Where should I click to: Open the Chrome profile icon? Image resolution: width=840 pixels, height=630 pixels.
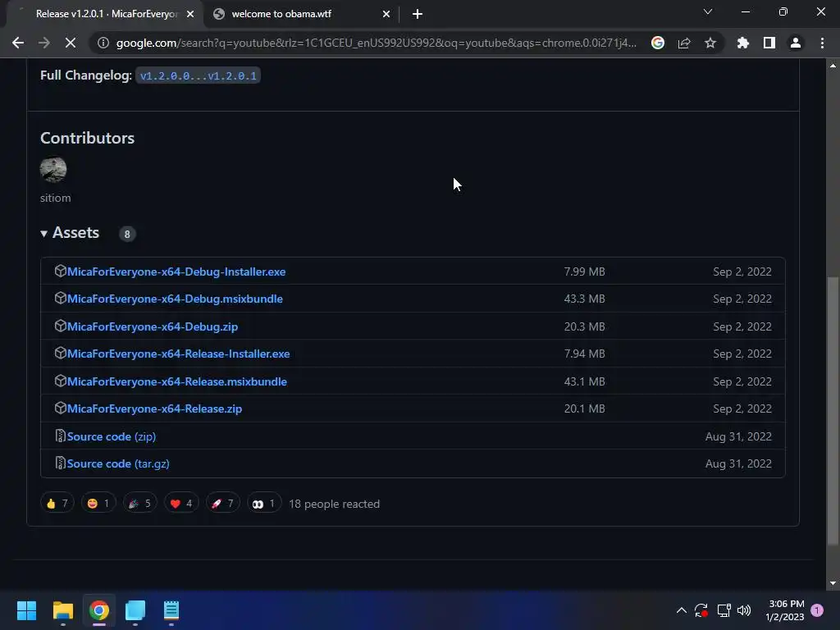coord(796,43)
